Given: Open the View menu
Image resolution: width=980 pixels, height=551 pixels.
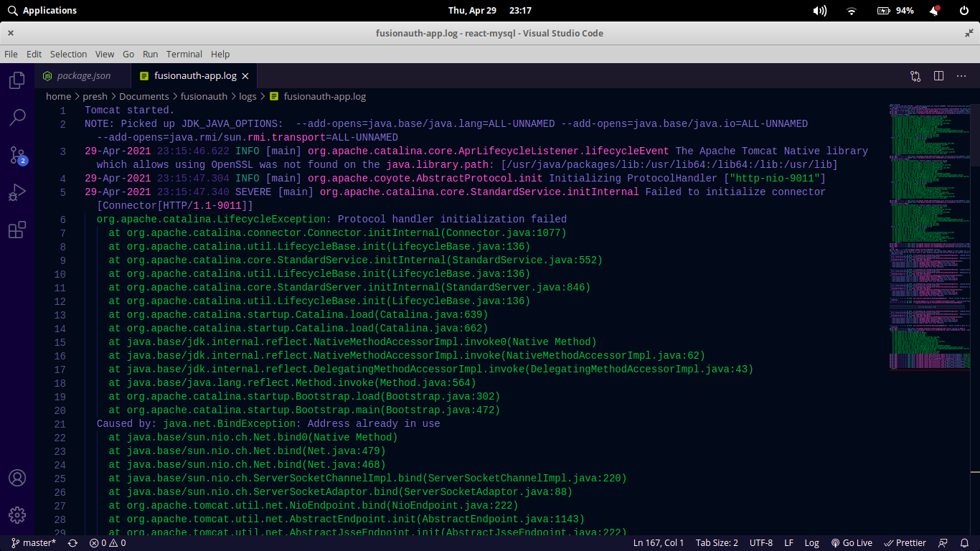Looking at the screenshot, I should pyautogui.click(x=105, y=54).
